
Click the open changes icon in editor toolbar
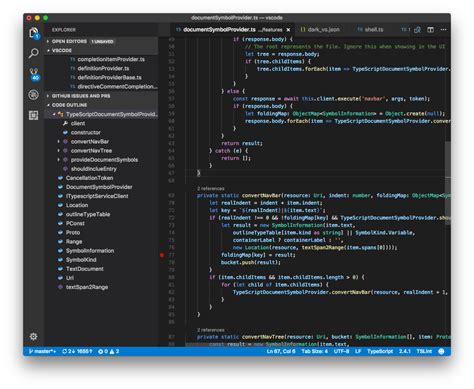(417, 30)
